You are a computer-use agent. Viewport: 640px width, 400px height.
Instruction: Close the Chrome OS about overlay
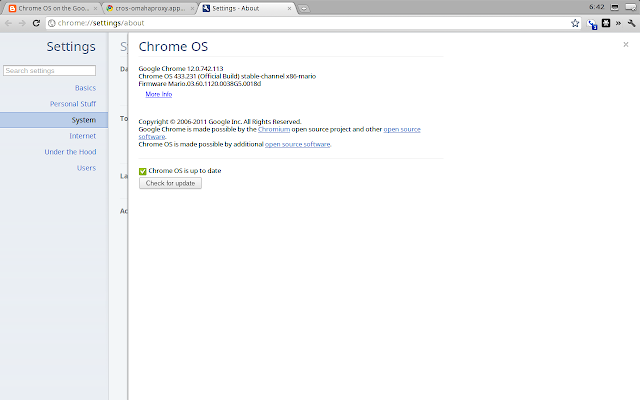[x=626, y=44]
